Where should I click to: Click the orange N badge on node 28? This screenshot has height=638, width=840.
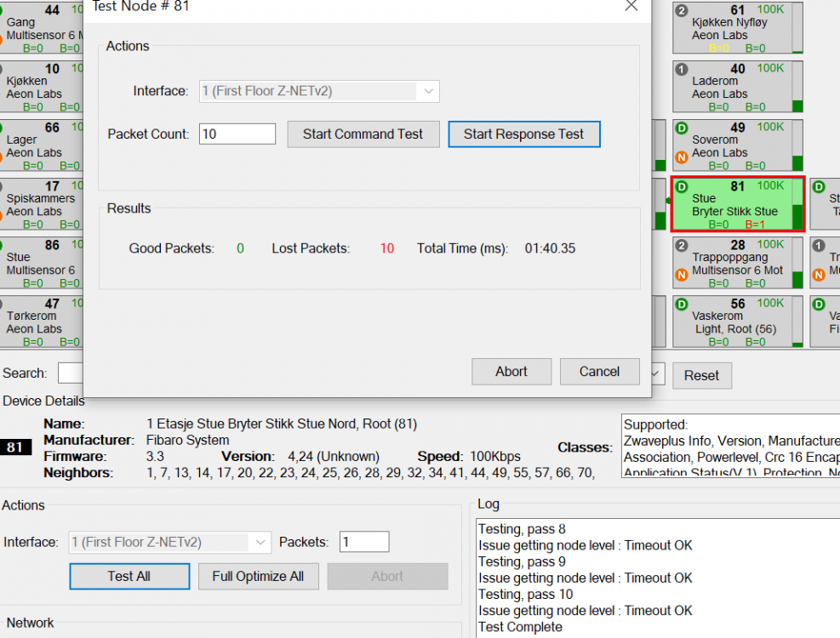pos(682,275)
